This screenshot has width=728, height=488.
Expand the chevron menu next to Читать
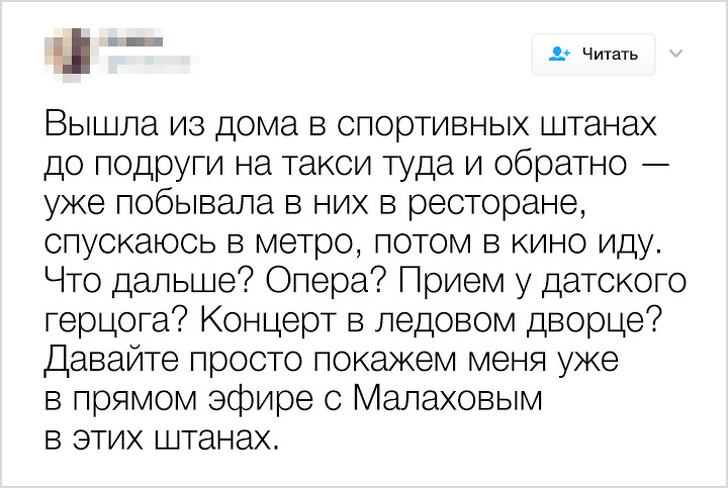pyautogui.click(x=674, y=52)
